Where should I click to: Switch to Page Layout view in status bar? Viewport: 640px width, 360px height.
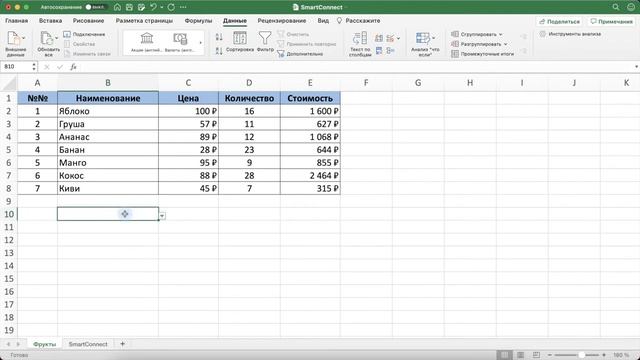(x=520, y=355)
